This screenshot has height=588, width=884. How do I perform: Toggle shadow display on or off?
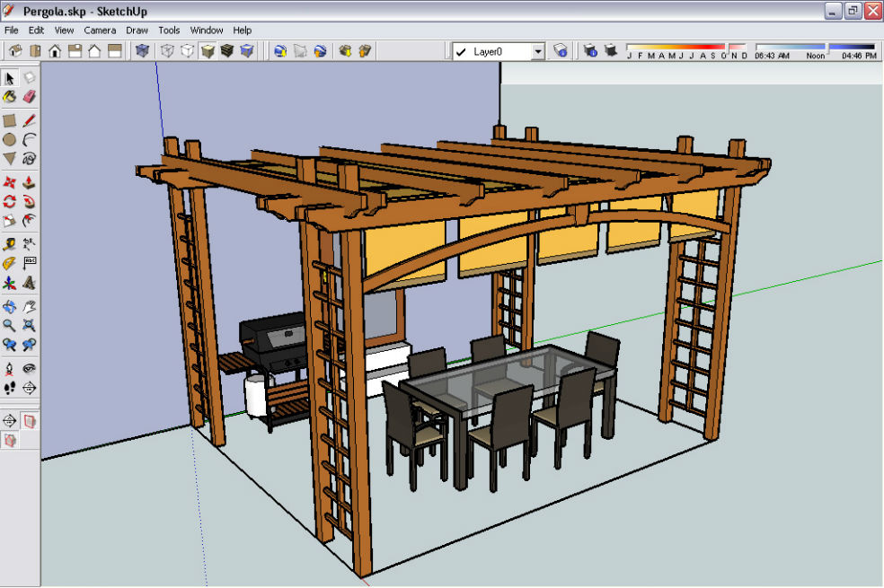click(x=611, y=51)
